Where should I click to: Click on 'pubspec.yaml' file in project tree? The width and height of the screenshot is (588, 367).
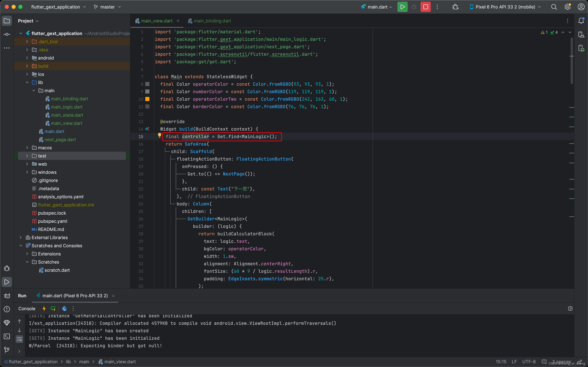[52, 221]
